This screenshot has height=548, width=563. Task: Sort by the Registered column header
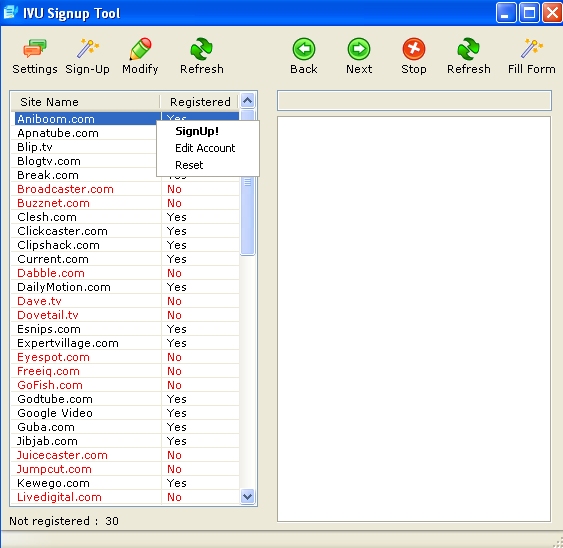pos(200,102)
